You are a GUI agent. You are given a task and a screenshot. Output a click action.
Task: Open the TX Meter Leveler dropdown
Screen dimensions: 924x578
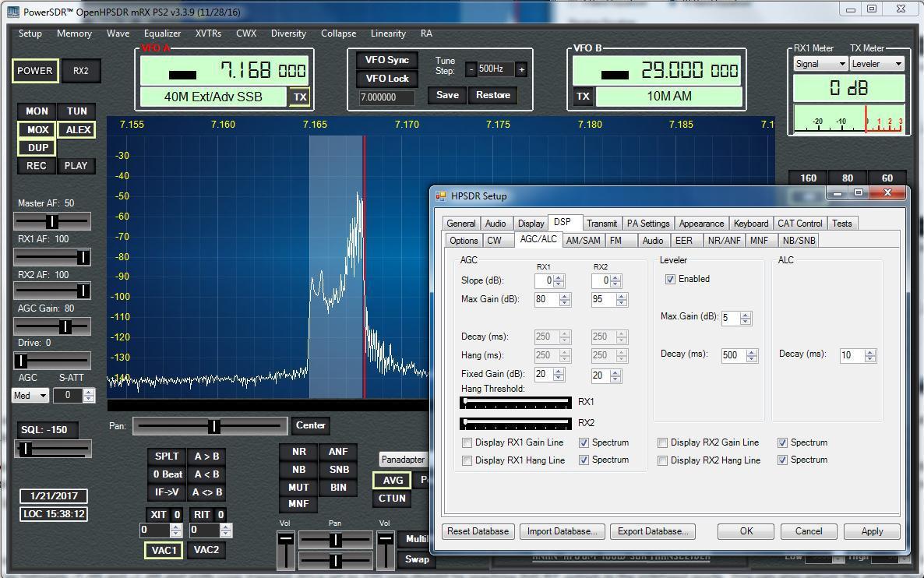point(876,64)
